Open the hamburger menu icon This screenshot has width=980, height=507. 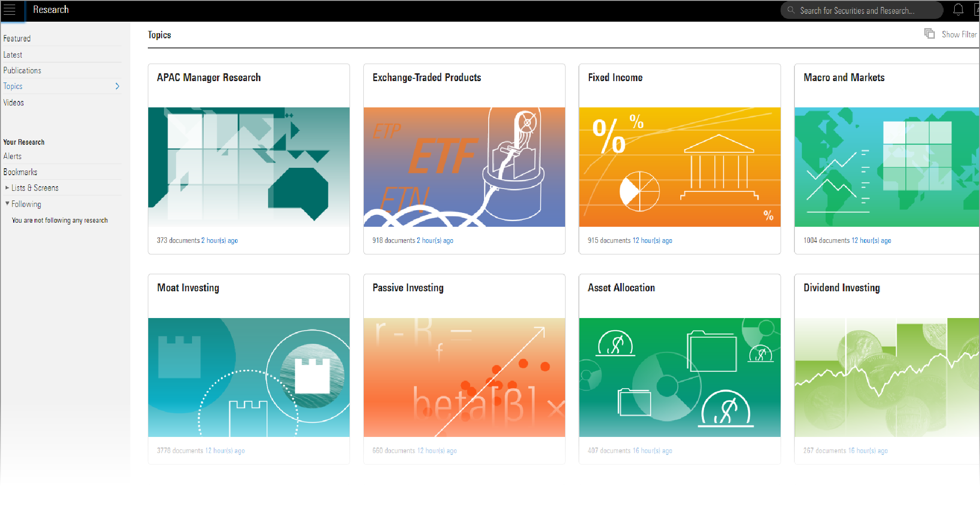10,10
